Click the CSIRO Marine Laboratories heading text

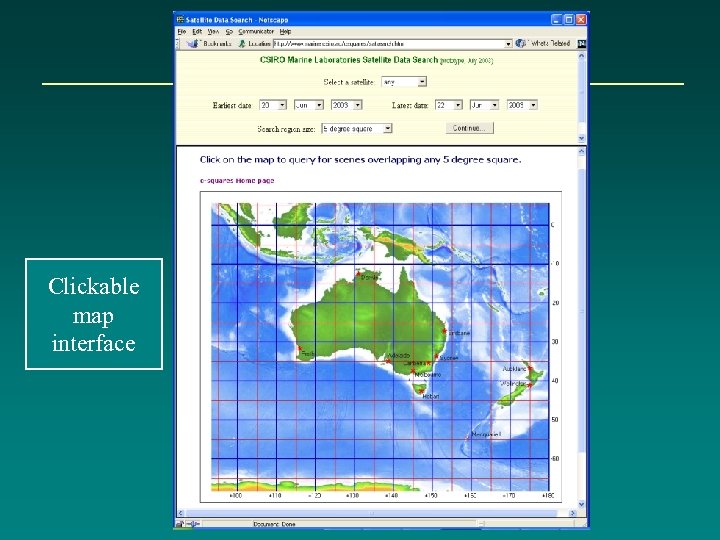pos(349,60)
